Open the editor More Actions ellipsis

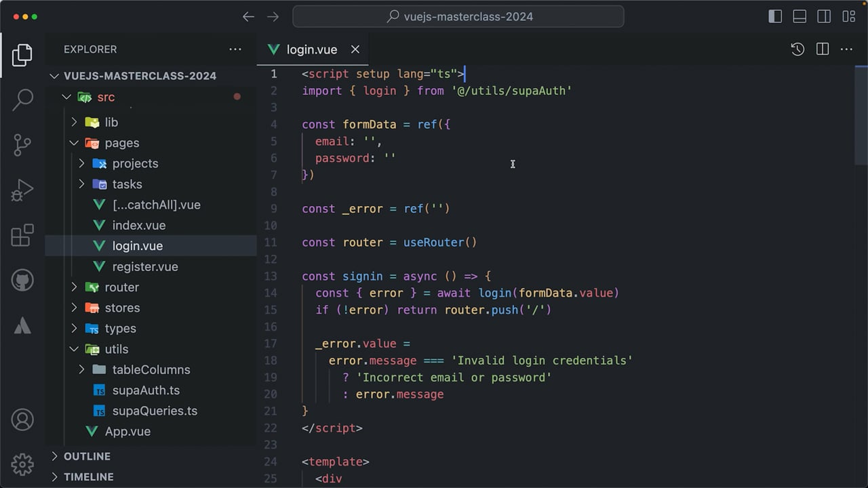coord(846,49)
